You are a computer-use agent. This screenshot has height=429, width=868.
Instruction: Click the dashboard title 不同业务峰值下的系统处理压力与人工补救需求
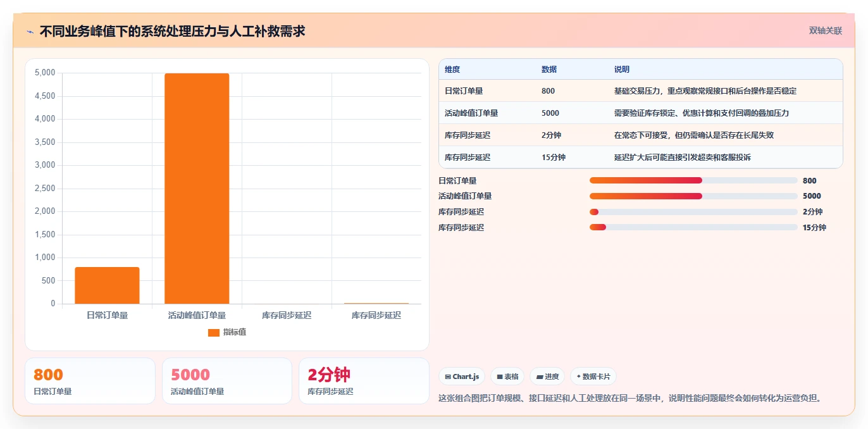coord(172,31)
